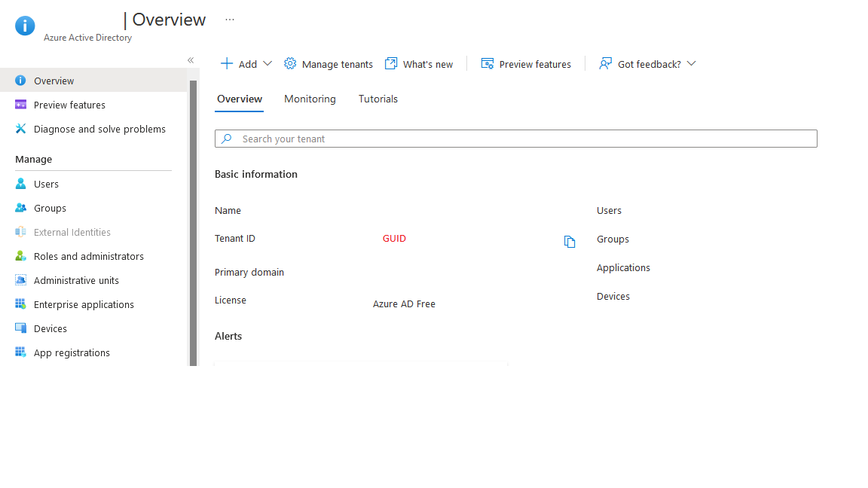The width and height of the screenshot is (868, 488).
Task: Click the Azure AD Free license value
Action: click(404, 303)
